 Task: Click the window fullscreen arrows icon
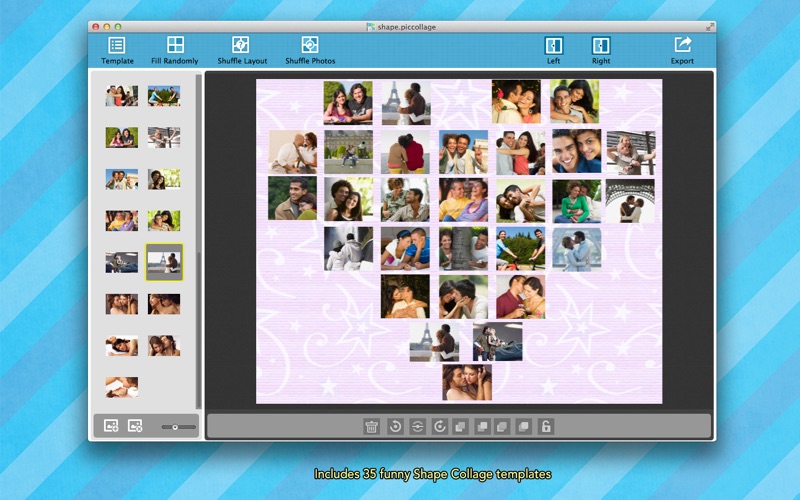pyautogui.click(x=710, y=26)
